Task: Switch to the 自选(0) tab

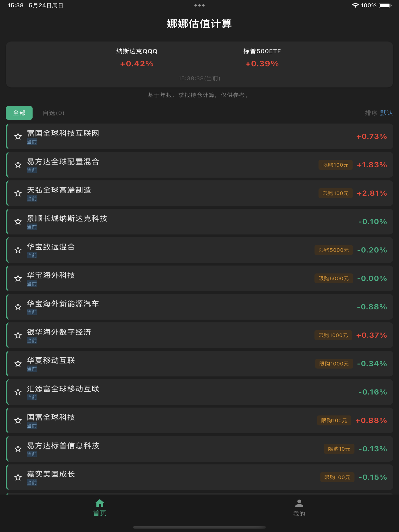Action: point(53,113)
